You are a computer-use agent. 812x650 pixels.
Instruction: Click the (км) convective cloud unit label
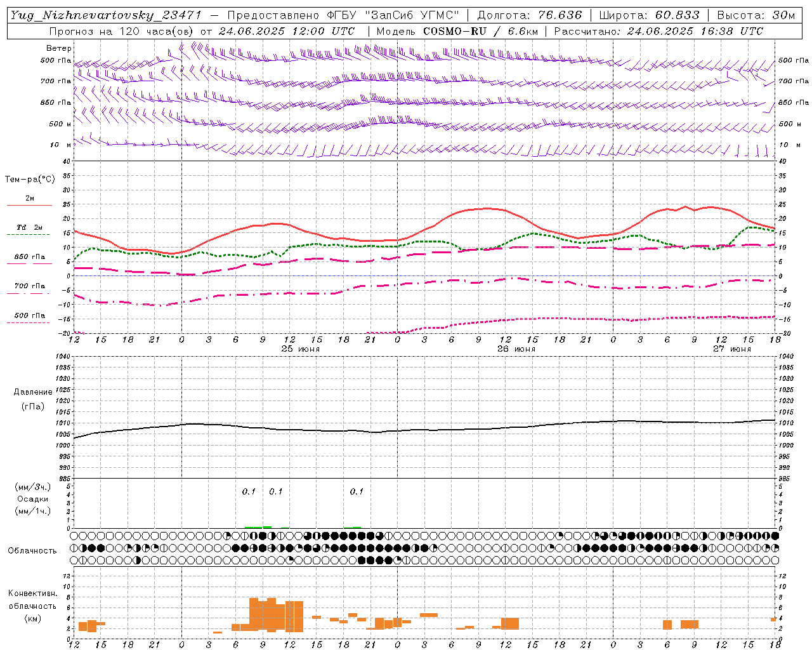(33, 618)
